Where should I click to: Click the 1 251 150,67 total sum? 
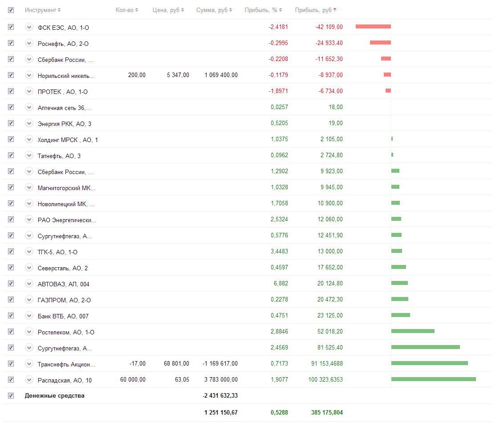click(221, 412)
